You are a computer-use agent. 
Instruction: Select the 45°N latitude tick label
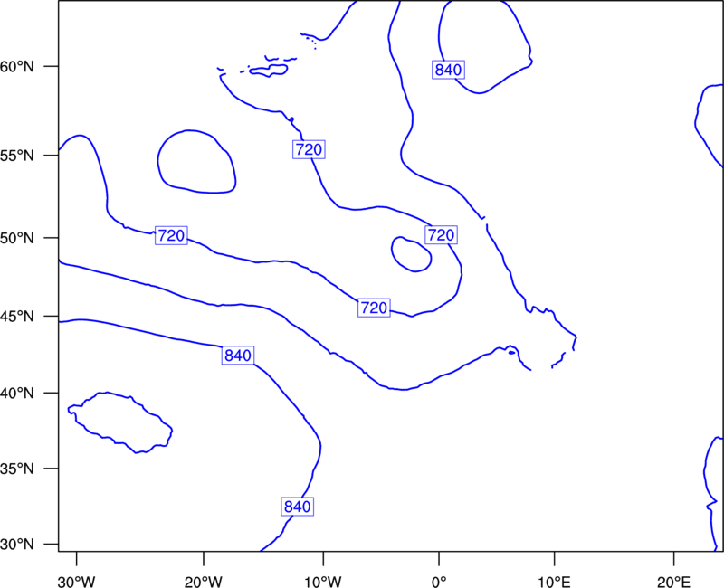click(17, 317)
